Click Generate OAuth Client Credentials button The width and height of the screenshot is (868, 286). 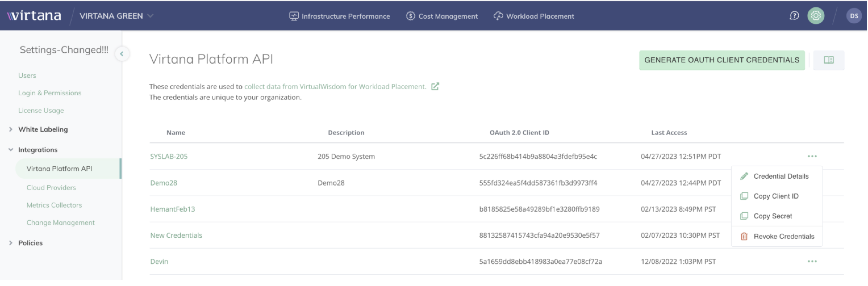(721, 60)
